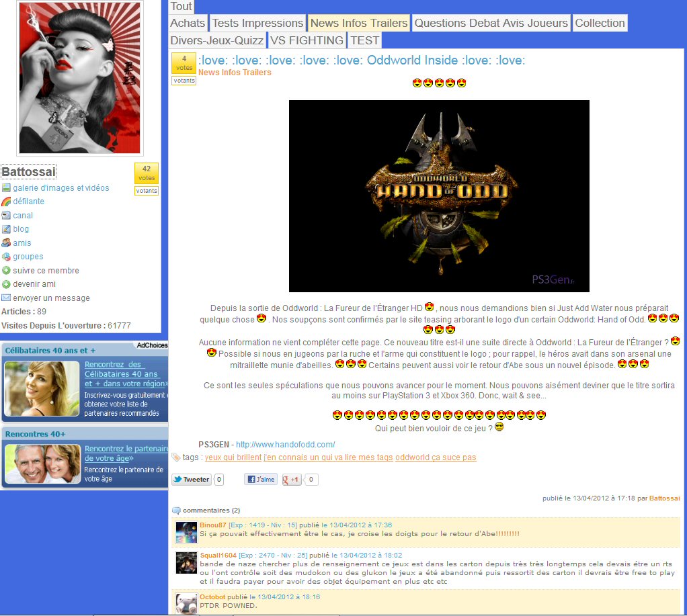Open the handofodd.com link
Screen dimensions: 687x616
pyautogui.click(x=285, y=445)
